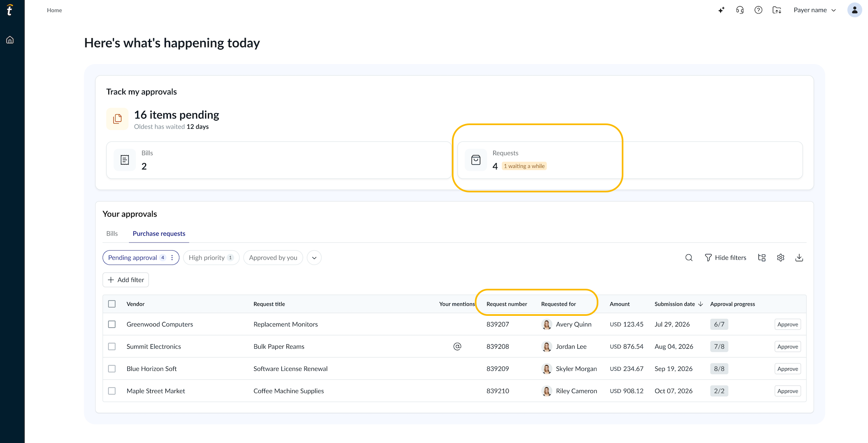868x443 pixels.
Task: Open the 6/7 approval progress badge
Action: point(719,324)
